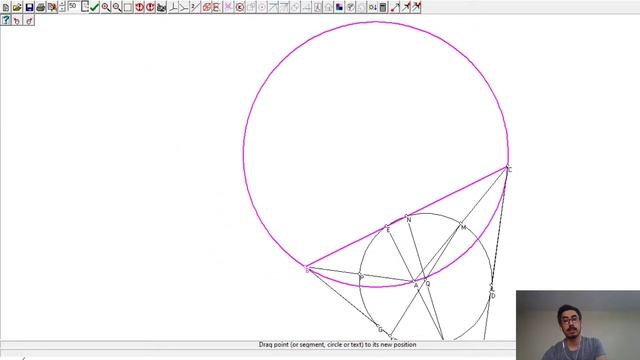Click point E on the purple chord
The height and width of the screenshot is (360, 640).
coord(386,227)
